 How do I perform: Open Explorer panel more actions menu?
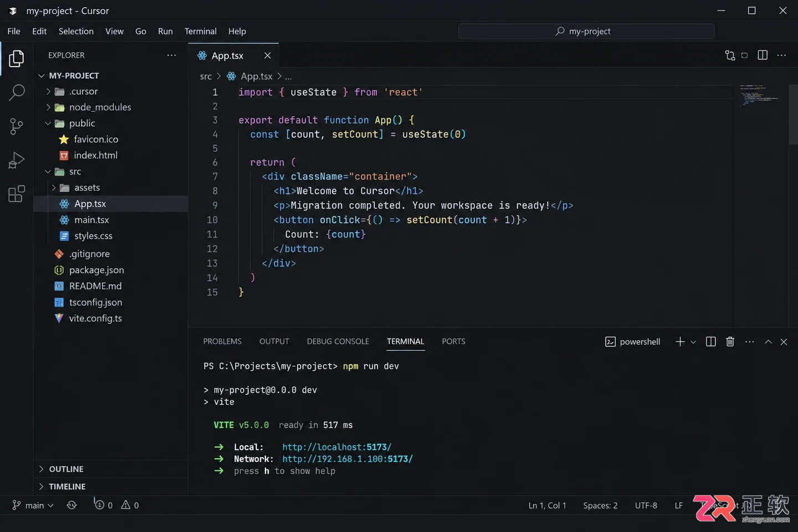point(172,55)
